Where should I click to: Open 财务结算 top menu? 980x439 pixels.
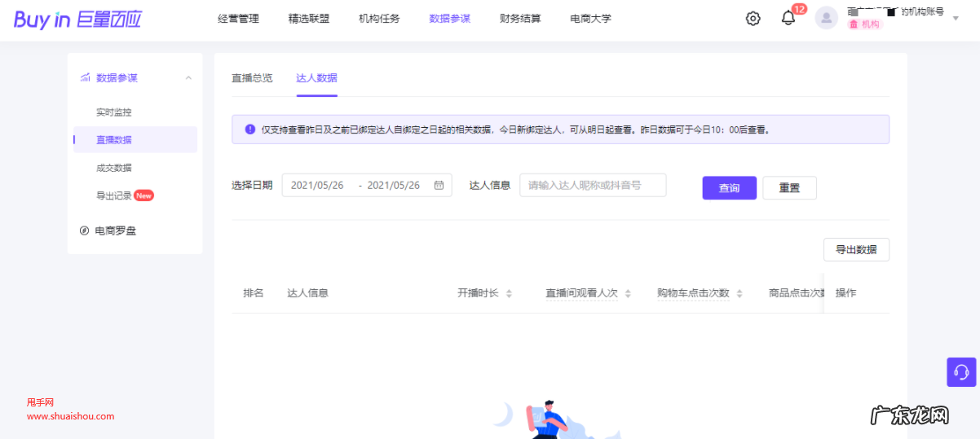(x=520, y=19)
